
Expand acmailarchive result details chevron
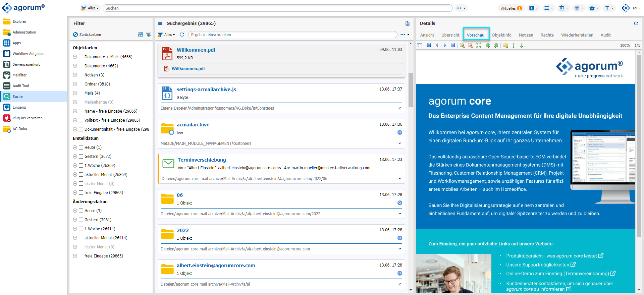click(x=400, y=143)
